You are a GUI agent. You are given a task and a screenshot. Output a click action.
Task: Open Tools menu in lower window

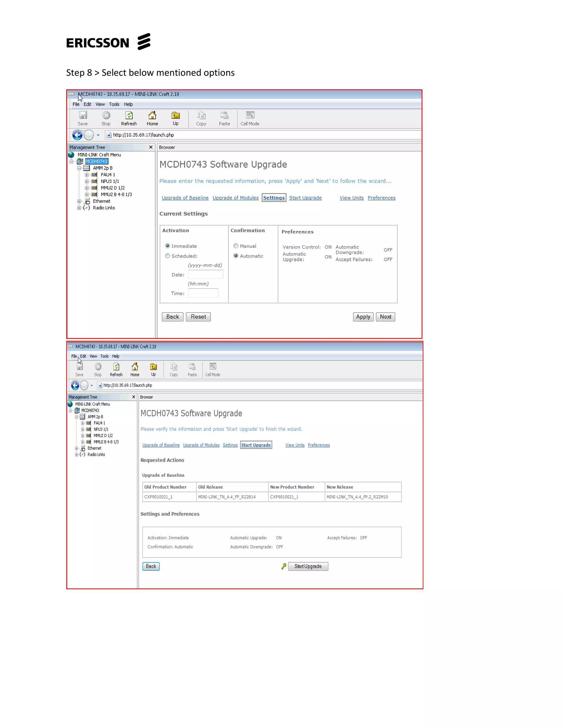[104, 356]
